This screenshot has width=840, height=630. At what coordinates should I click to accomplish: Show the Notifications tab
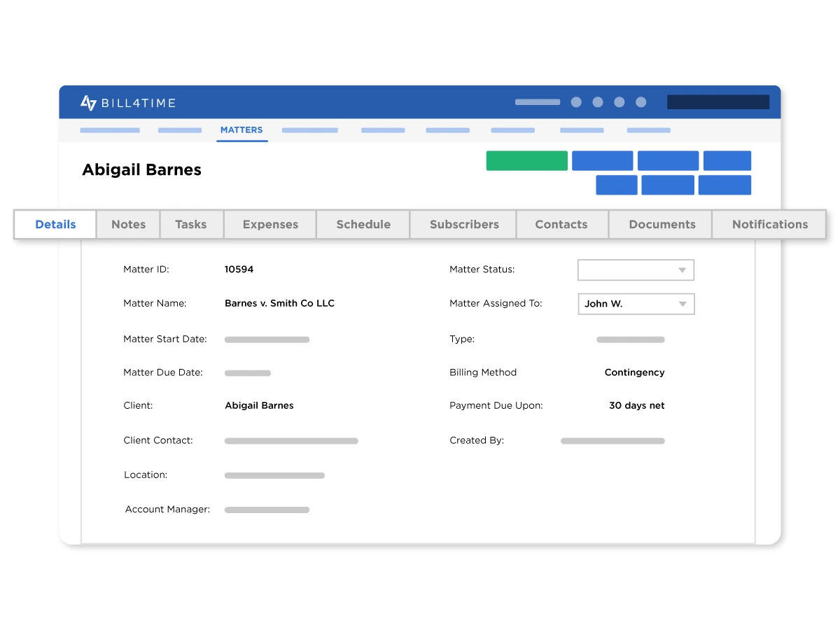point(769,225)
